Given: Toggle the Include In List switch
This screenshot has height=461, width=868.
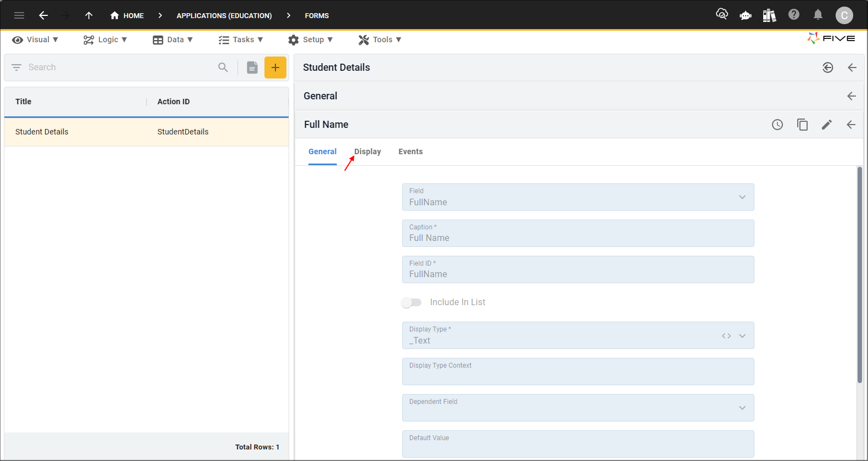Looking at the screenshot, I should click(x=411, y=302).
